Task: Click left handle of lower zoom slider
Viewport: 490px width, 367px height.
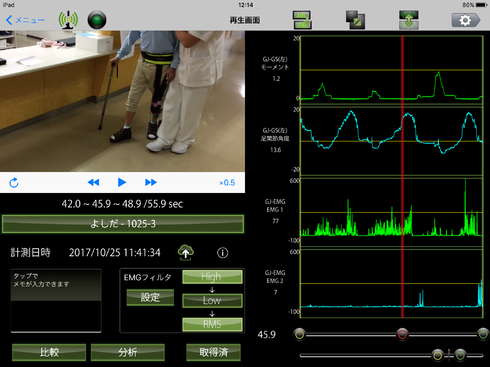Action: [x=438, y=355]
